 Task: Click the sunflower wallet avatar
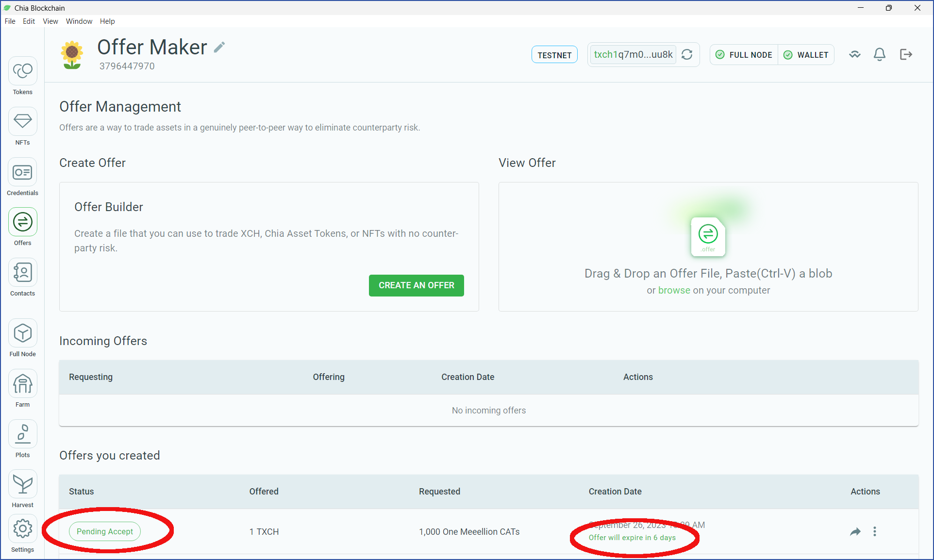(x=72, y=55)
